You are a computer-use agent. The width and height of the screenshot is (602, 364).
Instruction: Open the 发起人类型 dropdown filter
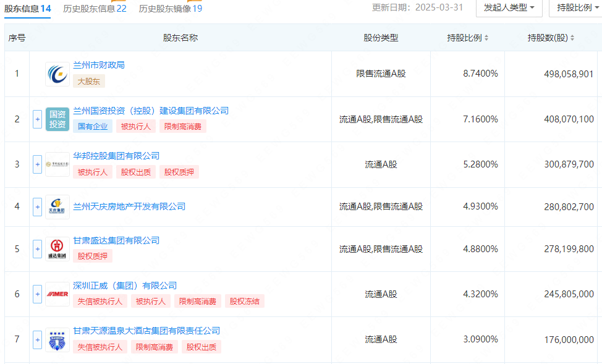509,7
